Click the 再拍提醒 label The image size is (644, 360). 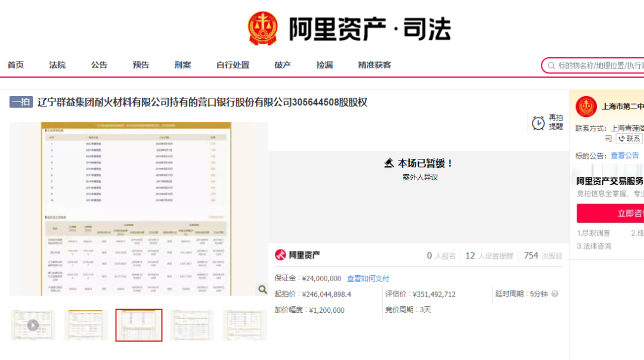pos(556,122)
